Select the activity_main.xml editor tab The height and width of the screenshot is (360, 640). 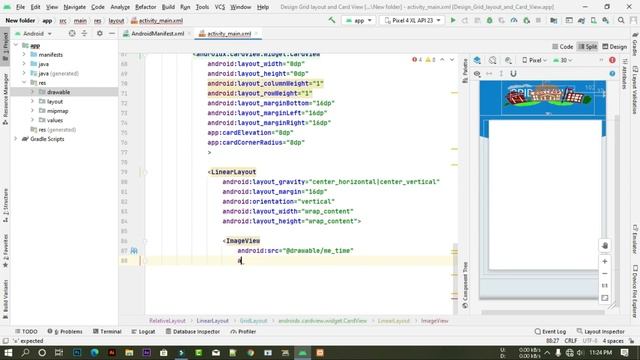[229, 33]
